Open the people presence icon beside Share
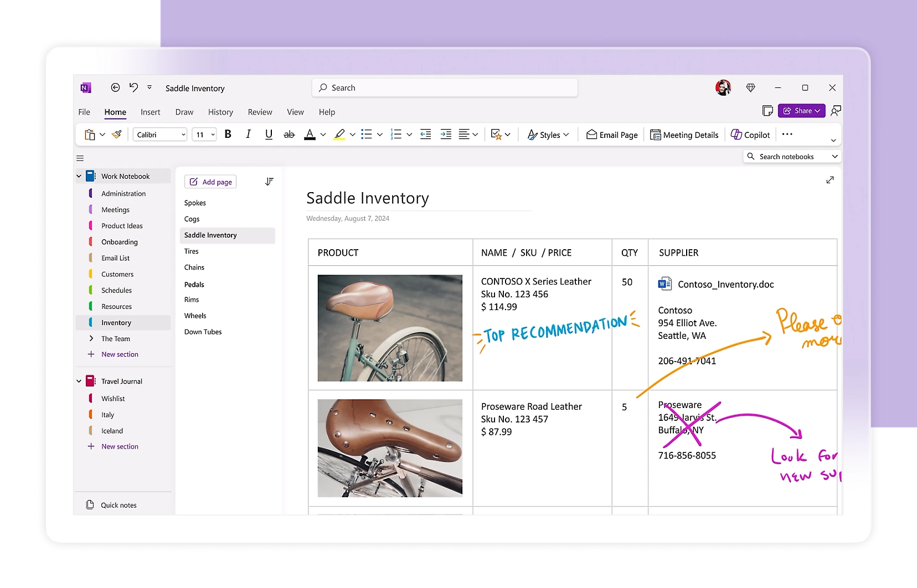 [836, 111]
